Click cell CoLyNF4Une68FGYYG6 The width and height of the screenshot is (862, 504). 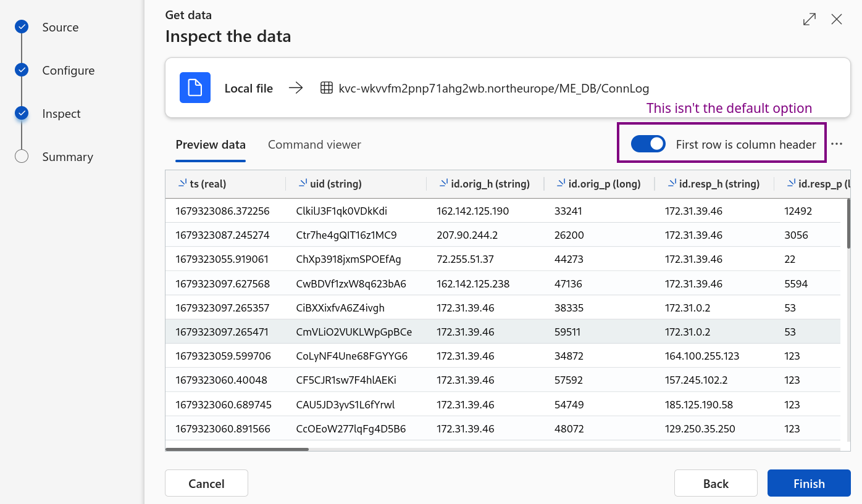coord(352,356)
